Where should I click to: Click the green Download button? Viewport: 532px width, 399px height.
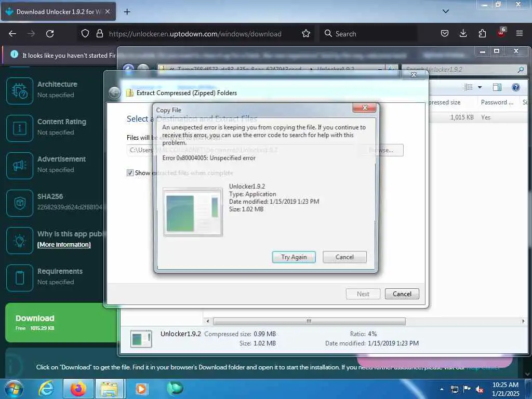(x=61, y=323)
